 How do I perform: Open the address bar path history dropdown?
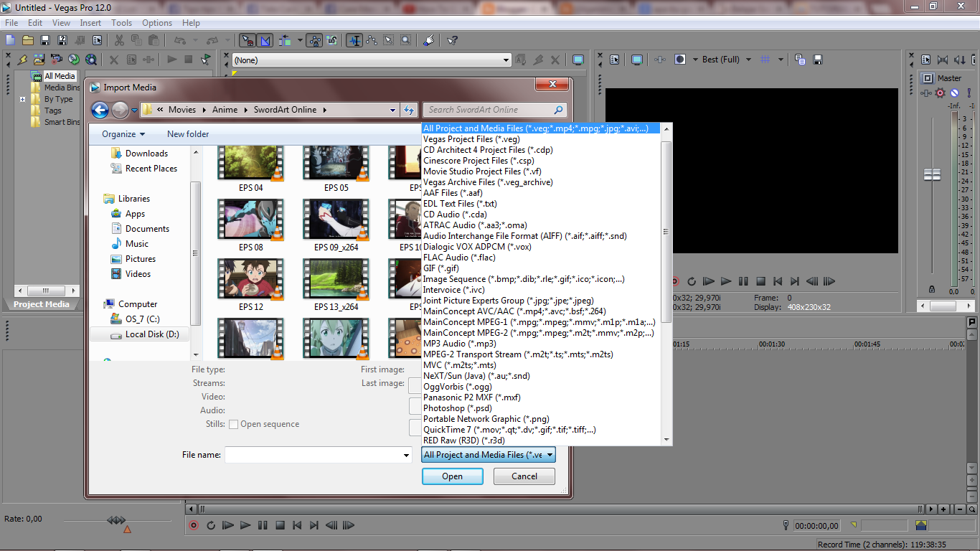point(392,110)
